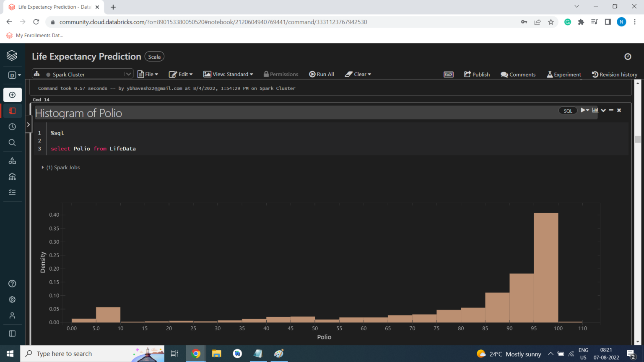Expand the Spark Cluster dropdown
644x362 pixels.
click(x=128, y=74)
